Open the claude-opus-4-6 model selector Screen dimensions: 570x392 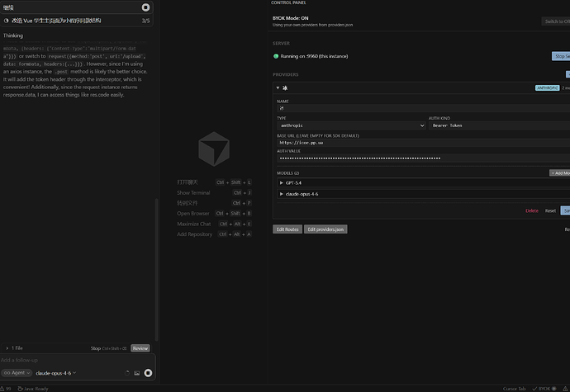tap(56, 373)
